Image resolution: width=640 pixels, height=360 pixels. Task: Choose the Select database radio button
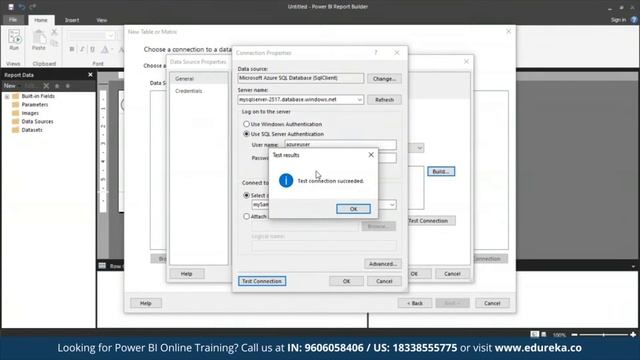point(246,195)
